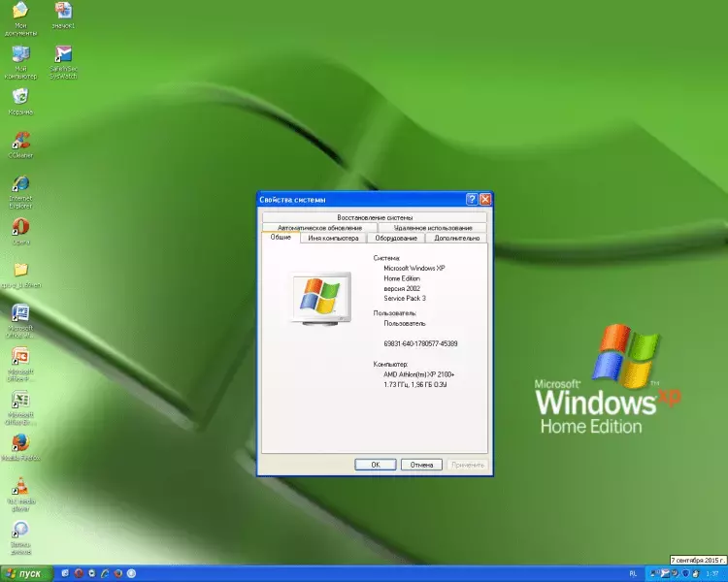The height and width of the screenshot is (582, 728).
Task: Click the Service Pack 3 text
Action: 405,299
